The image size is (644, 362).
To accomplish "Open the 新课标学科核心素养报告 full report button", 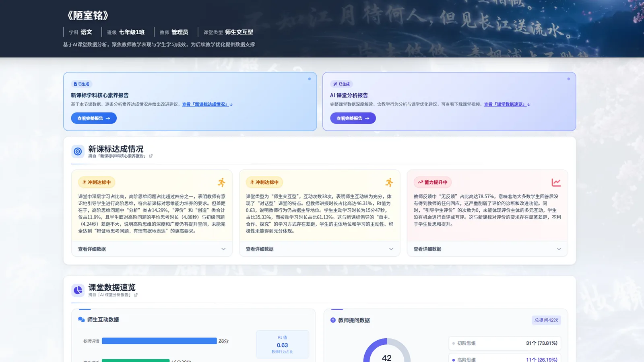I will pyautogui.click(x=94, y=118).
